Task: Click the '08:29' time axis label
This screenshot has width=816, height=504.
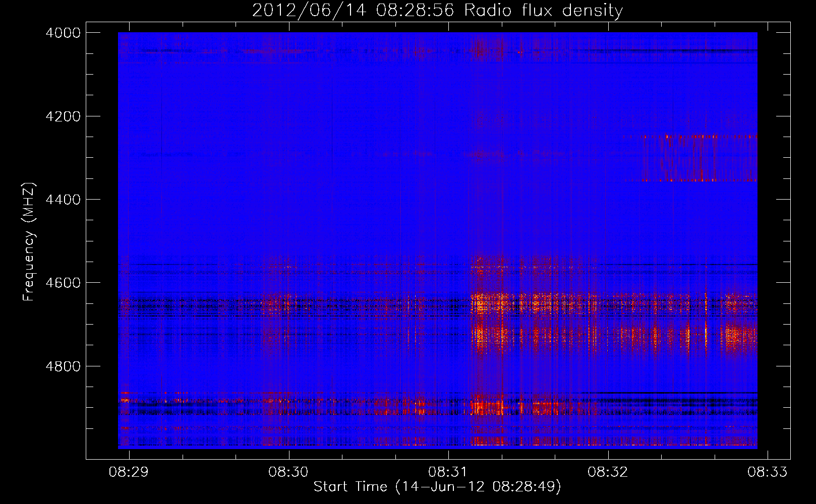Action: point(129,472)
